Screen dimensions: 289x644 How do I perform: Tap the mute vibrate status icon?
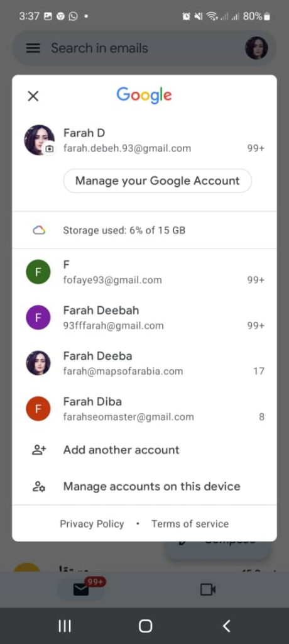(x=199, y=16)
